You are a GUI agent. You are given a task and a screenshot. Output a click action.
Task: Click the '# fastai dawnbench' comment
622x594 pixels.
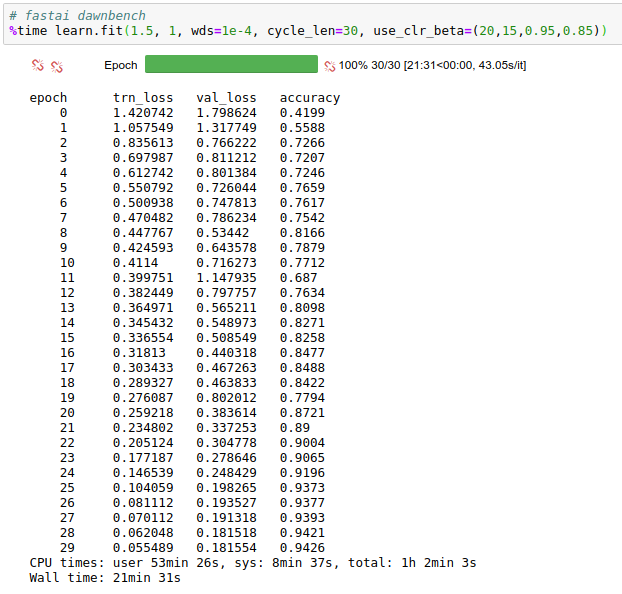[77, 15]
